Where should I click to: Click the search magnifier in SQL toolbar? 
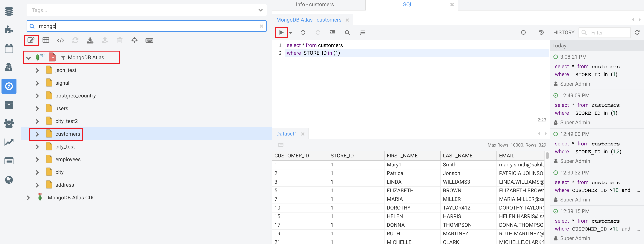(x=347, y=33)
